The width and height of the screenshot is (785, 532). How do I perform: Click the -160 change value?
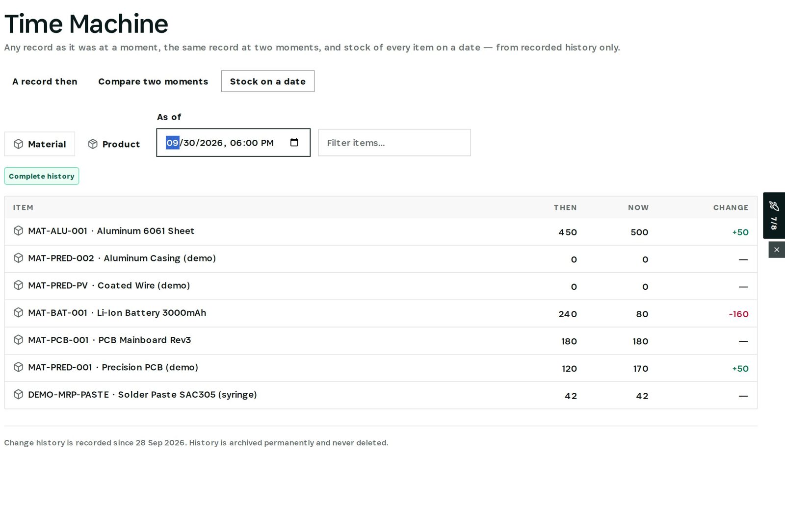pos(738,314)
